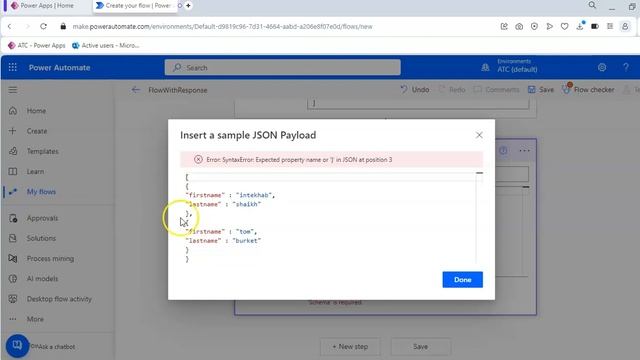Click the bottom Save button below the flow
Image resolution: width=640 pixels, height=360 pixels.
tap(420, 347)
